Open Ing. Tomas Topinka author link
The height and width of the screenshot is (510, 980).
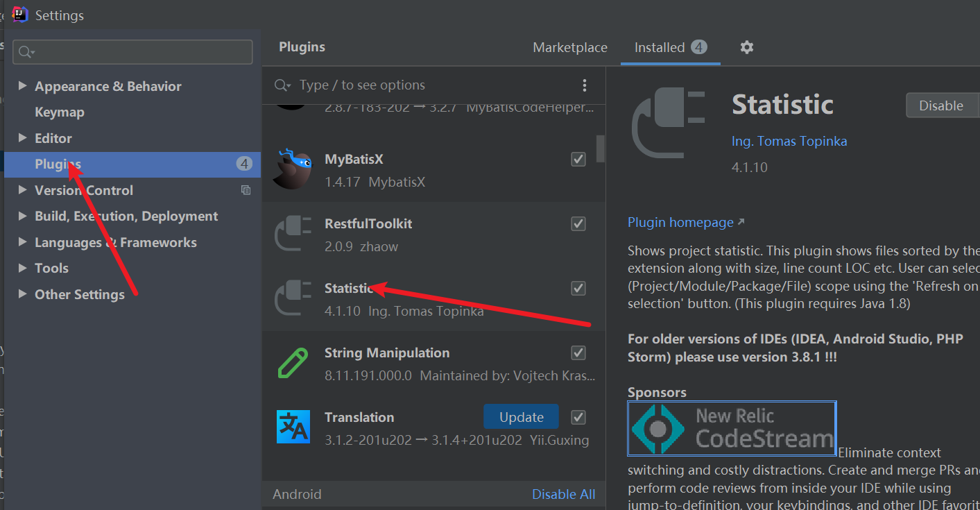789,141
